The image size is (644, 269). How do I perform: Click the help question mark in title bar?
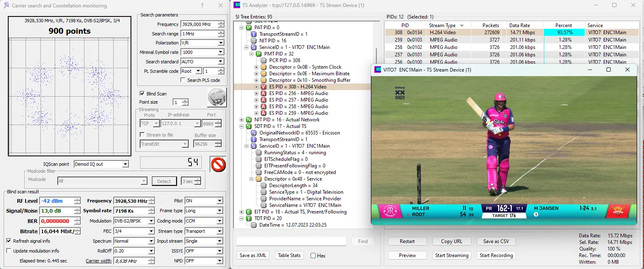point(202,6)
